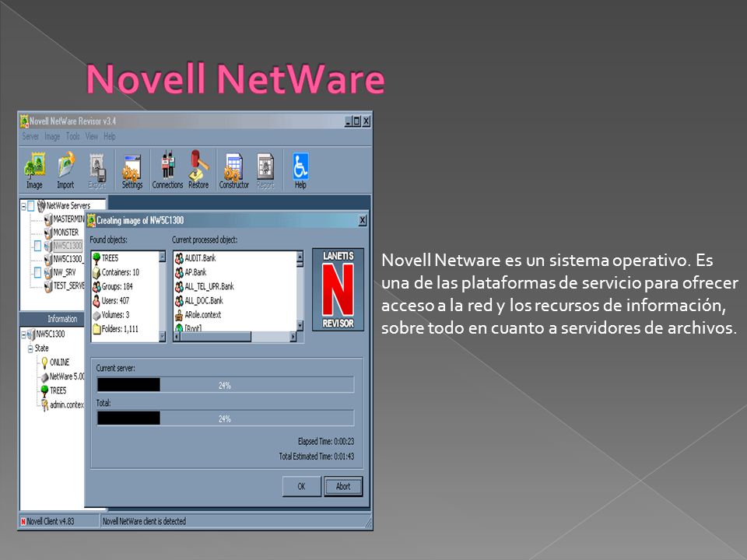
Task: Click the Restore toolbar icon
Action: tap(198, 170)
